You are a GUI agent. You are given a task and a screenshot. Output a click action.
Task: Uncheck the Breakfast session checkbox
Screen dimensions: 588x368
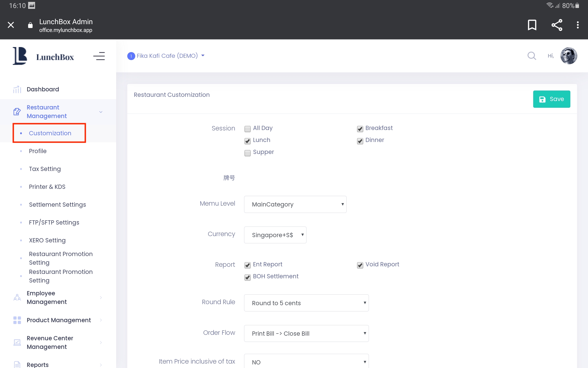360,129
